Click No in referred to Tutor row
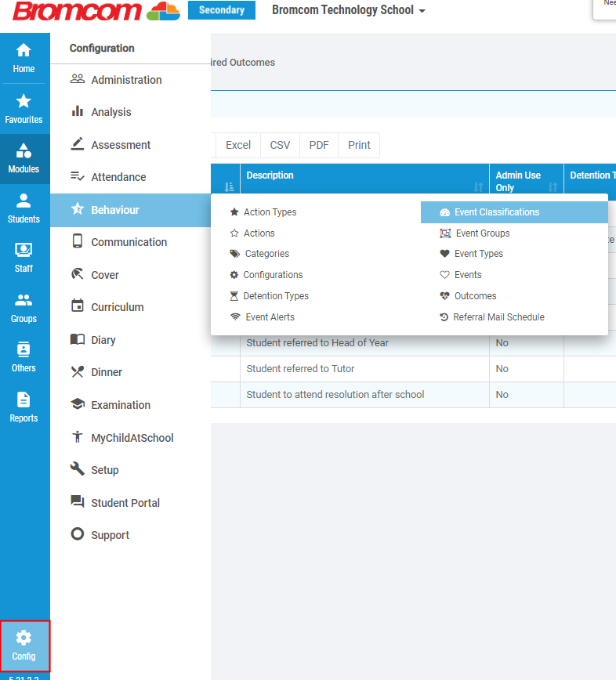 coord(502,369)
